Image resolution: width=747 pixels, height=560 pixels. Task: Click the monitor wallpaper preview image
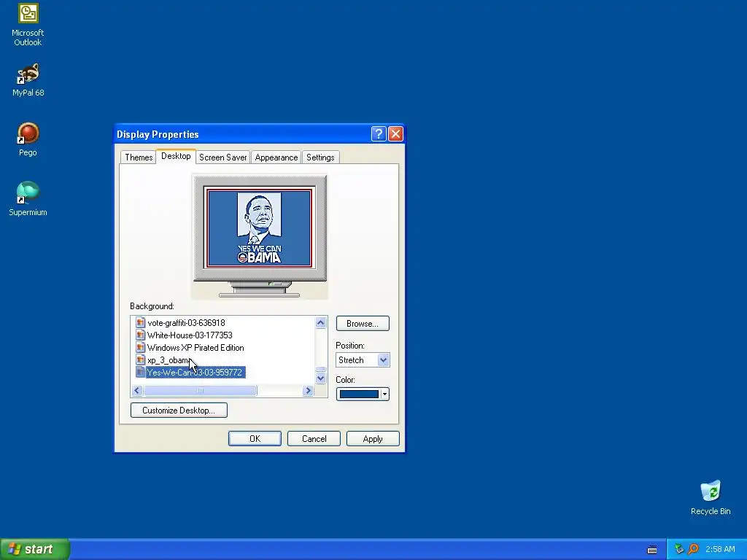click(260, 227)
